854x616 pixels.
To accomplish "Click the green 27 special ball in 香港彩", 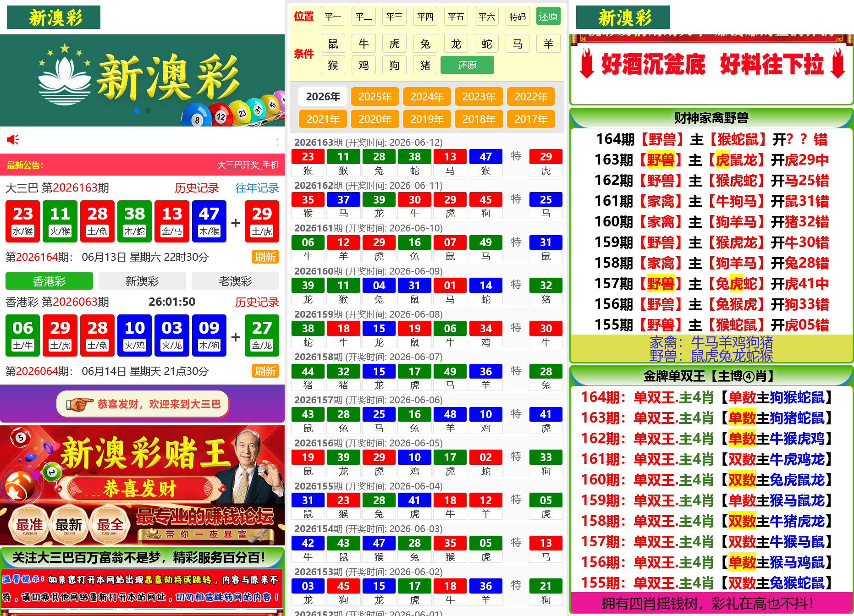I will [262, 335].
